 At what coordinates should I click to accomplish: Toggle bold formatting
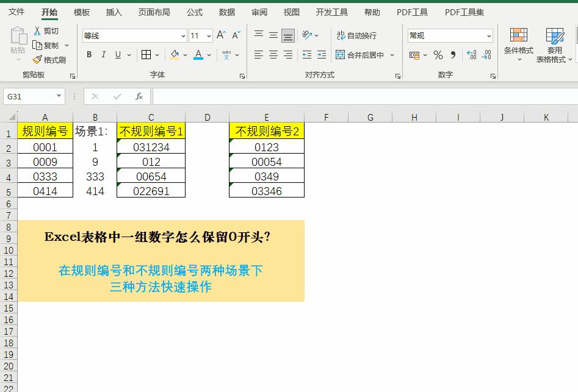point(88,54)
